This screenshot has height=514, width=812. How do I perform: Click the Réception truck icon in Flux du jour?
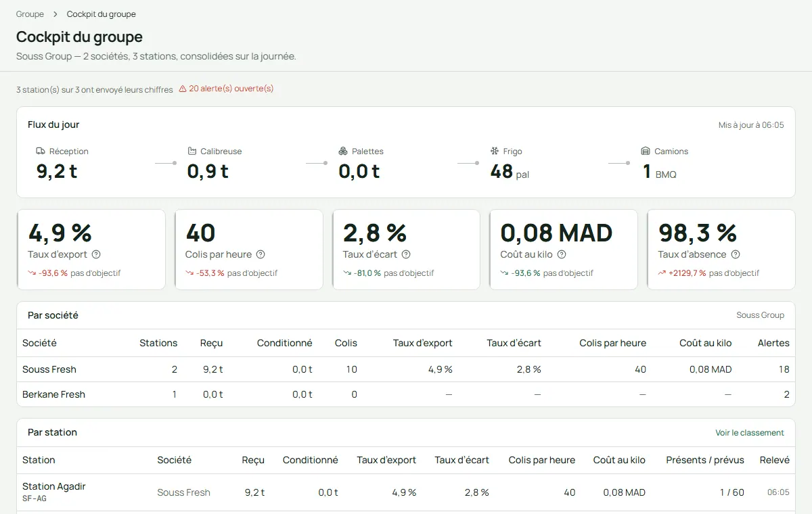[41, 151]
